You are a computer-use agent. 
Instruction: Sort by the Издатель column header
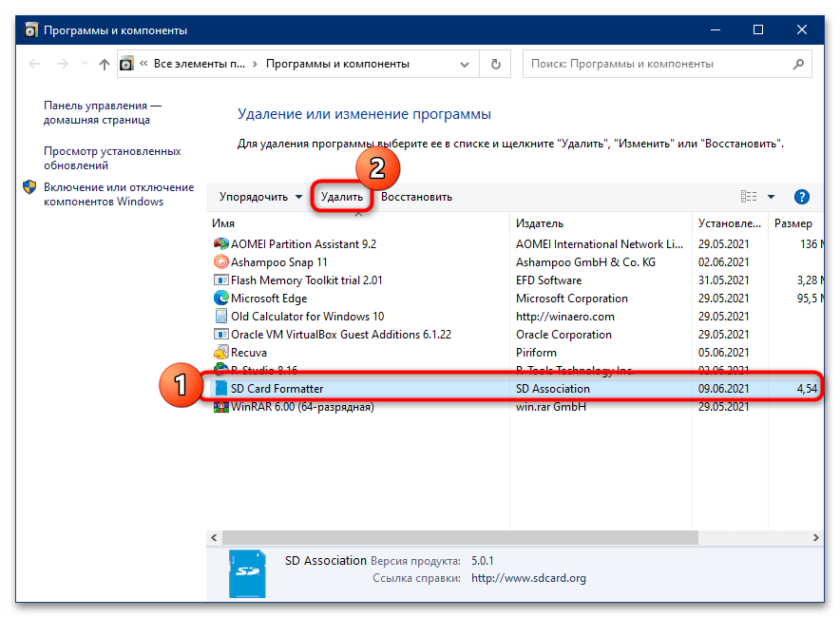click(540, 223)
